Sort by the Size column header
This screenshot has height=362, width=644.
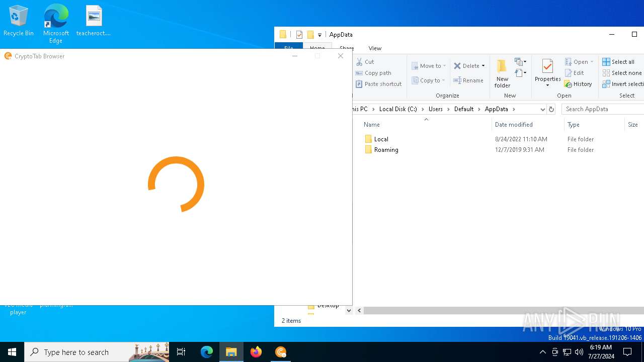(633, 125)
